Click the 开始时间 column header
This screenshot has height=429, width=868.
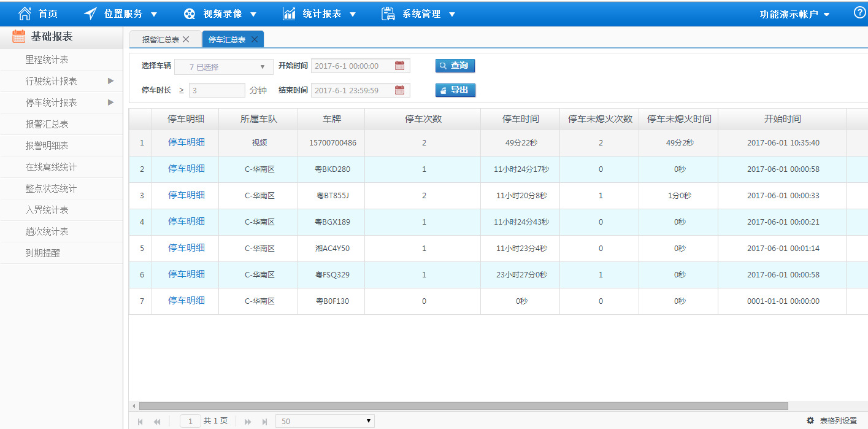[782, 119]
